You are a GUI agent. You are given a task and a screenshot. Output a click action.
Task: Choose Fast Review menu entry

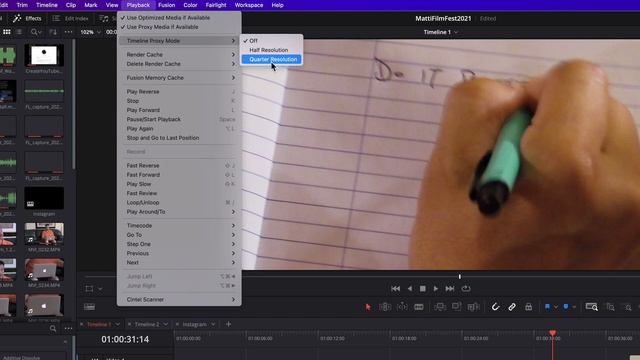(x=179, y=193)
